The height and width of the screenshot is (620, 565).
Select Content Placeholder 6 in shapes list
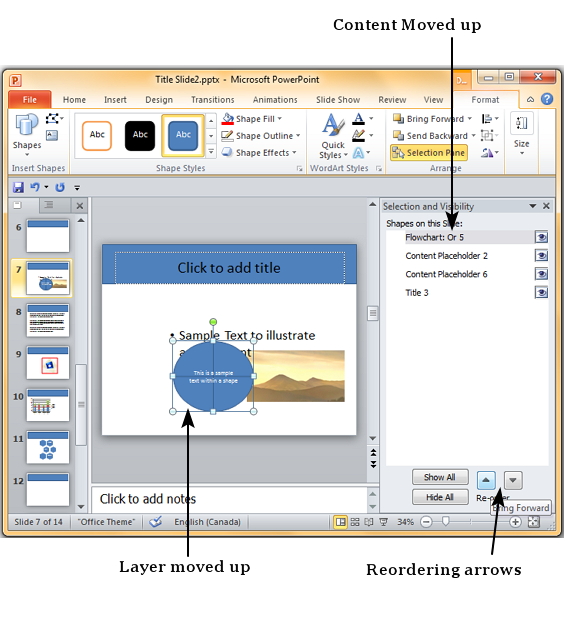(x=446, y=274)
